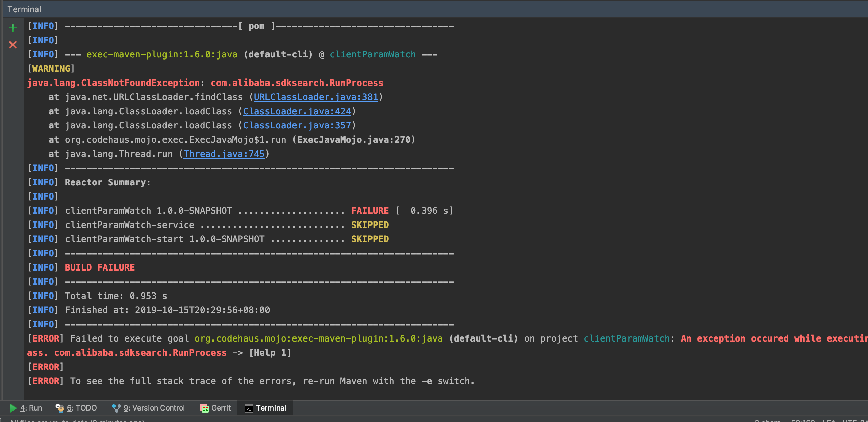Click the BUILD FAILURE text line

point(100,267)
